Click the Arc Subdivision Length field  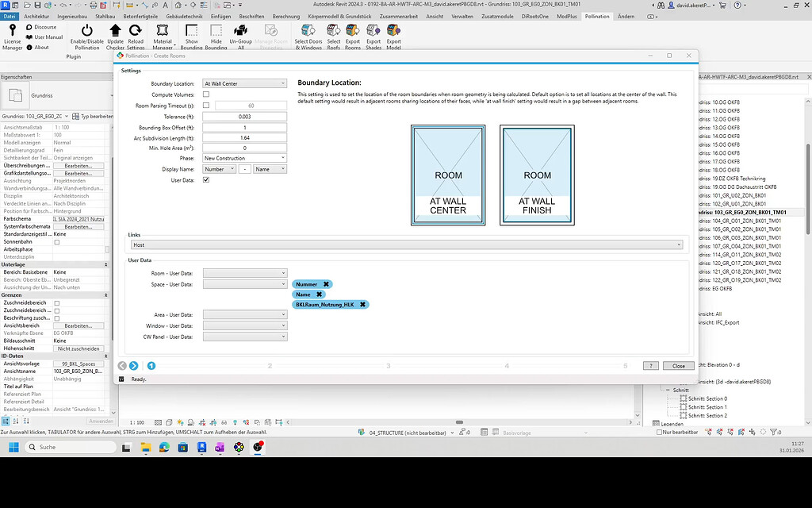(244, 138)
